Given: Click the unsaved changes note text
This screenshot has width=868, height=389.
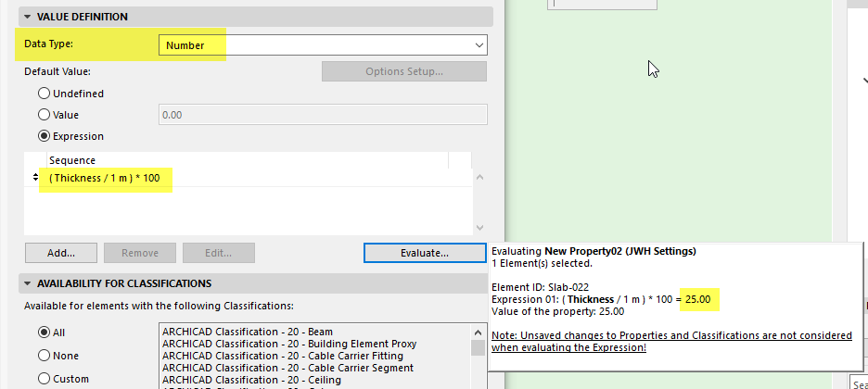Looking at the screenshot, I should tap(671, 342).
